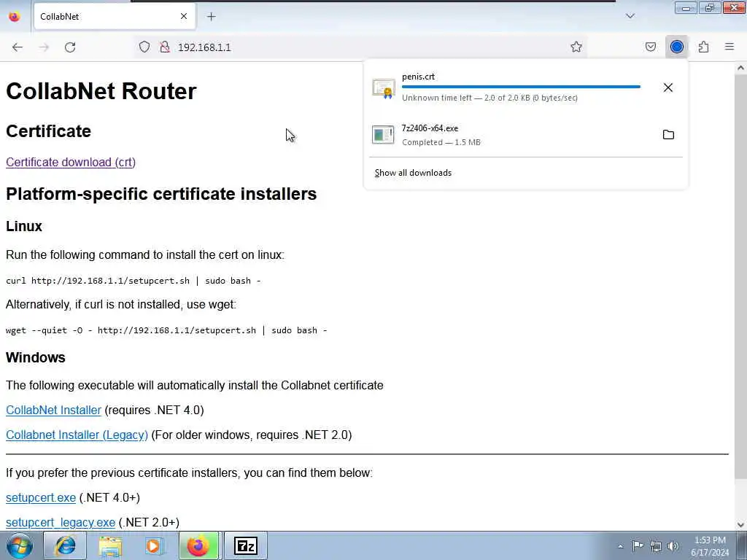Click the Completed — 1.5 MB status text
Image resolution: width=747 pixels, height=560 pixels.
pos(441,142)
